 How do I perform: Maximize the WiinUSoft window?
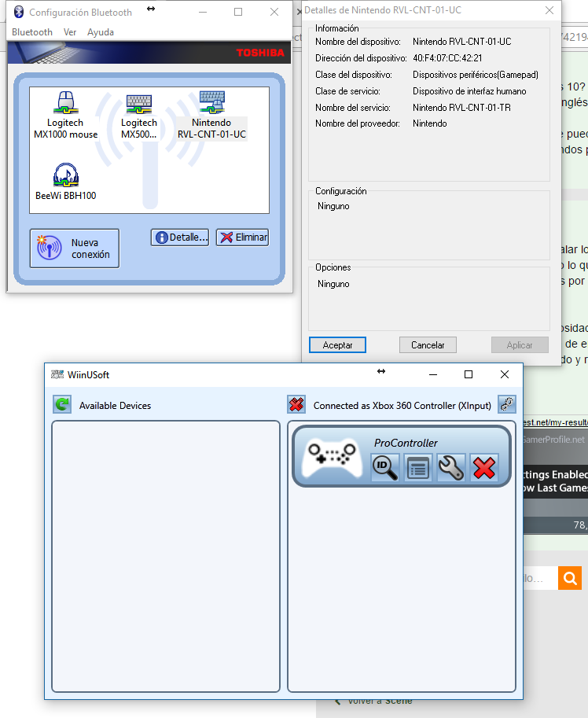pos(468,374)
